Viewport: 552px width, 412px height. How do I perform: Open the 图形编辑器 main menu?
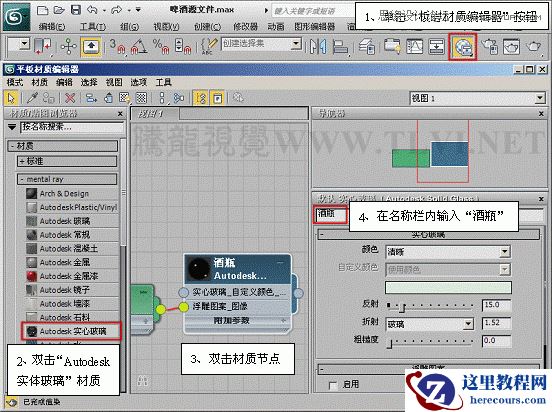315,26
